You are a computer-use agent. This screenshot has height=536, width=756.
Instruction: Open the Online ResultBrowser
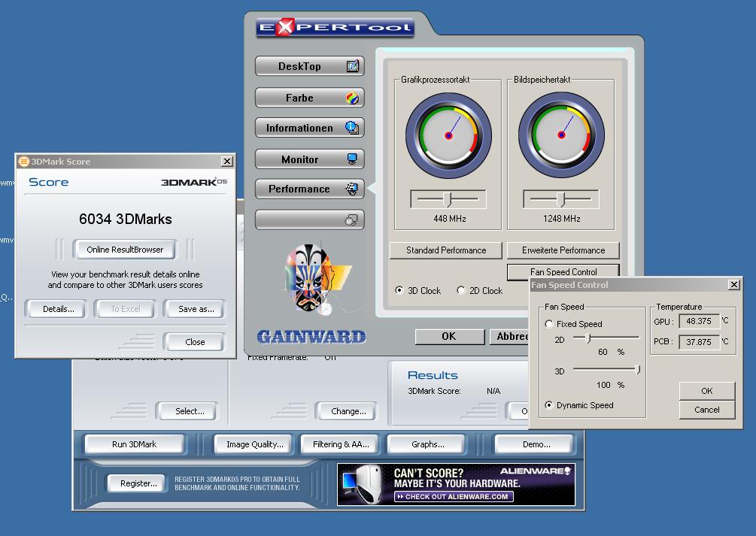coord(125,249)
